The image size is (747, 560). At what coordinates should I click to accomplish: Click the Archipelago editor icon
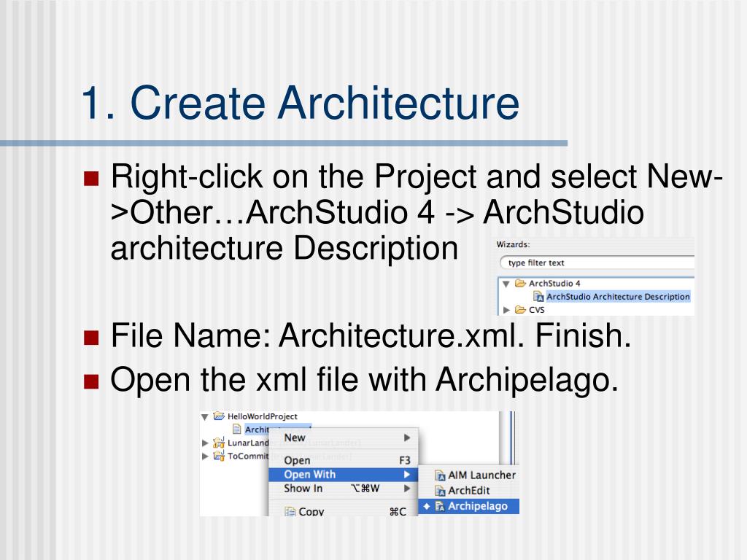pos(440,506)
